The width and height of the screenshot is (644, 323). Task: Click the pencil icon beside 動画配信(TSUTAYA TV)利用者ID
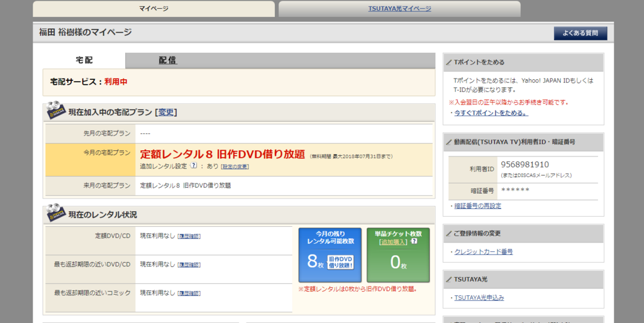coord(449,143)
